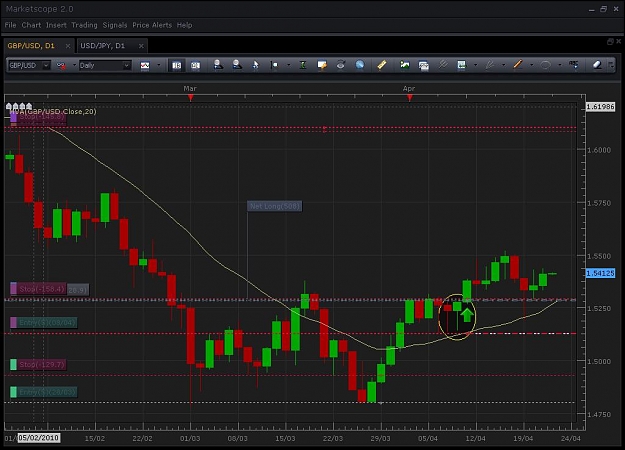625x450 pixels.
Task: Select the eraser tool
Action: click(597, 65)
